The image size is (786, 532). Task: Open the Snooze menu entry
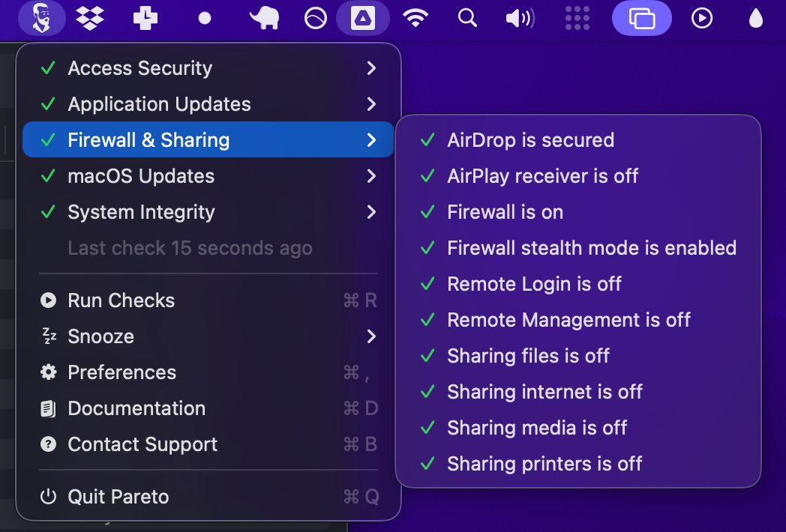[x=208, y=336]
